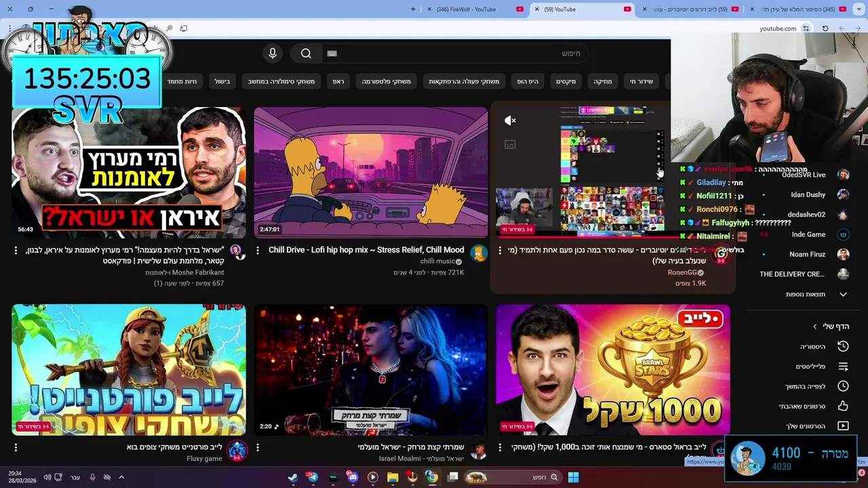
Task: Play the לייב פורטנייט thumbnail
Action: pyautogui.click(x=129, y=370)
